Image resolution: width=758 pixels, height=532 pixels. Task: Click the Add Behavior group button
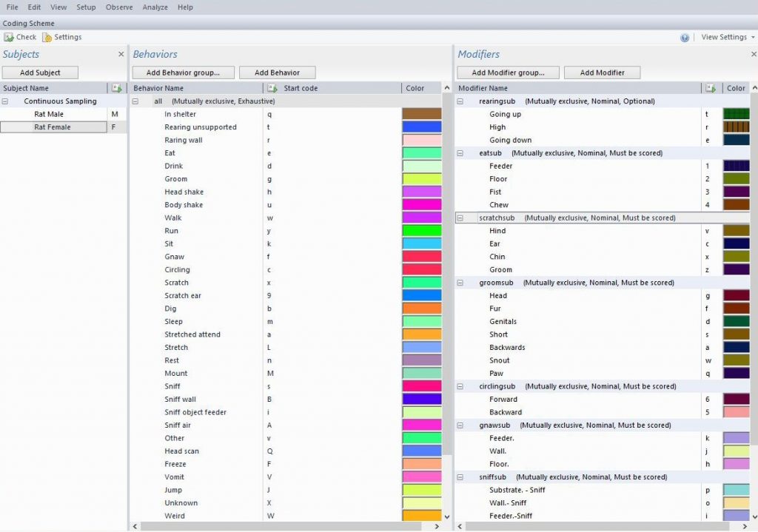coord(183,73)
